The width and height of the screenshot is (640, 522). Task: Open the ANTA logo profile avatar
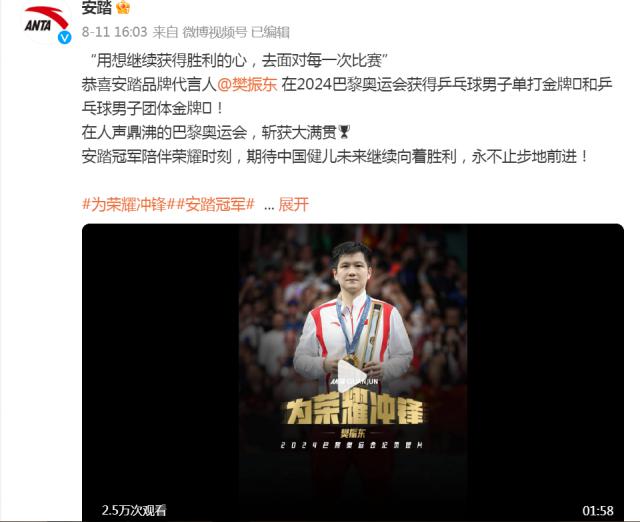pyautogui.click(x=47, y=22)
